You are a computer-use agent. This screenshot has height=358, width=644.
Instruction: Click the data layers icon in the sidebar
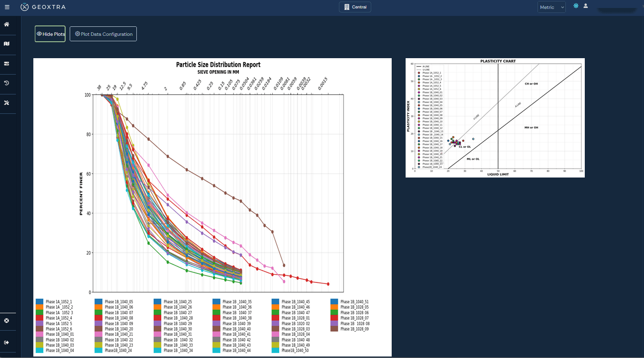pos(7,64)
